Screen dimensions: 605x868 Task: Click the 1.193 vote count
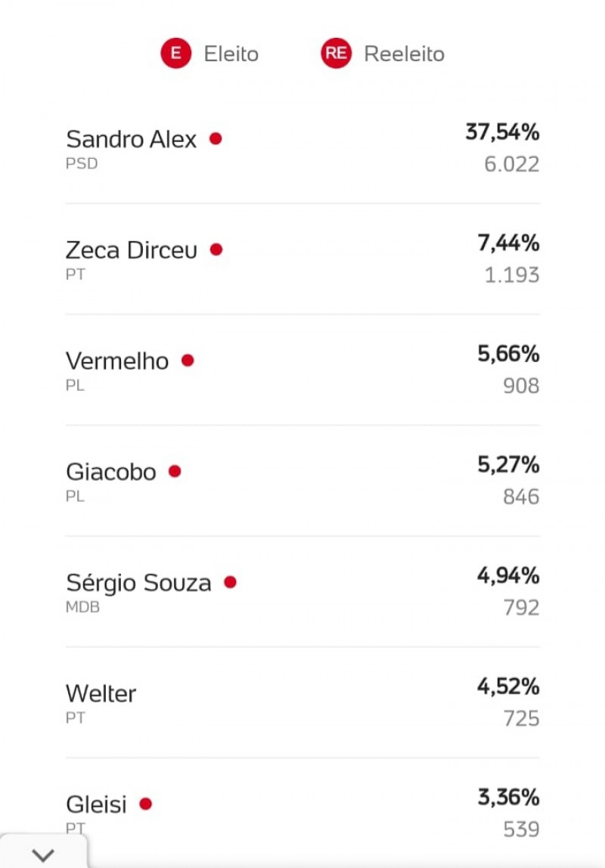511,275
